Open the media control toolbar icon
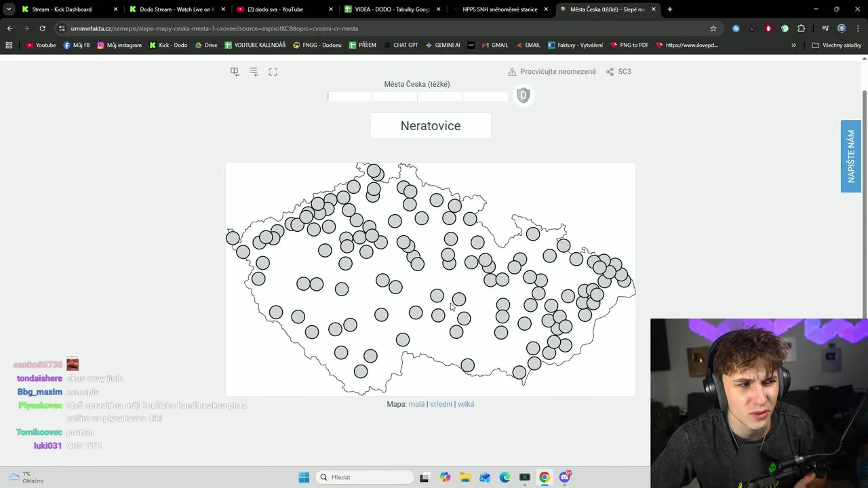The height and width of the screenshot is (488, 868). point(825,28)
